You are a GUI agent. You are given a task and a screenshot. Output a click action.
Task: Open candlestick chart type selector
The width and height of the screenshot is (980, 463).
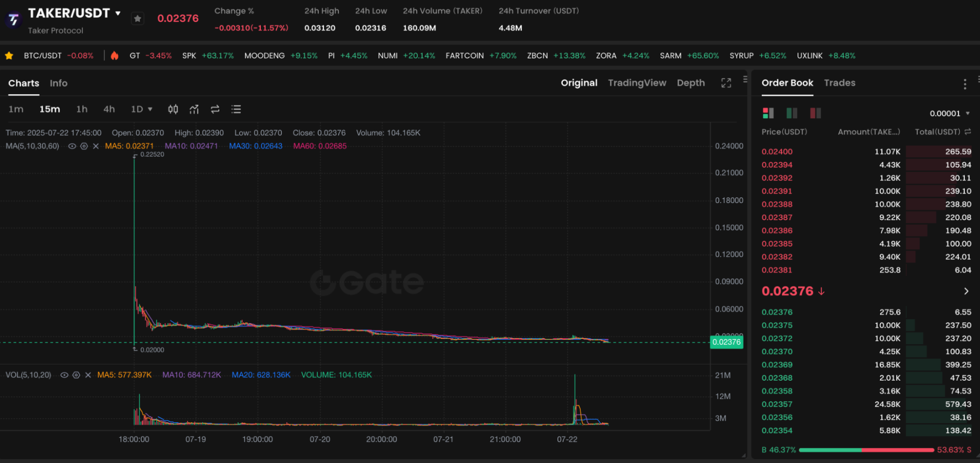173,109
